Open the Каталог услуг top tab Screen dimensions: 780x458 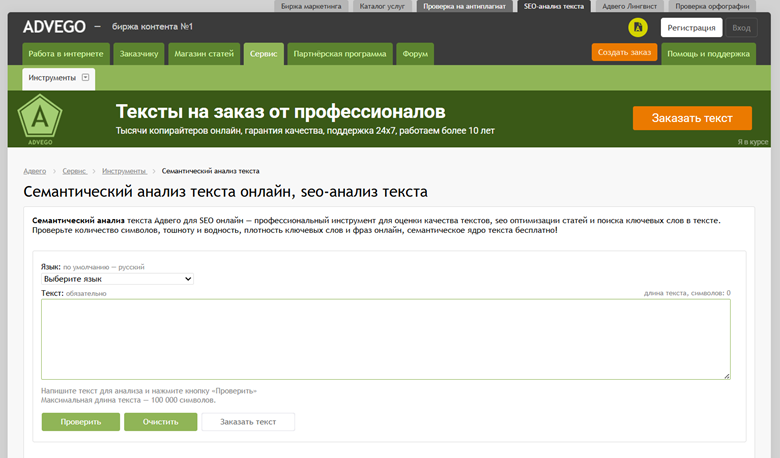point(382,6)
